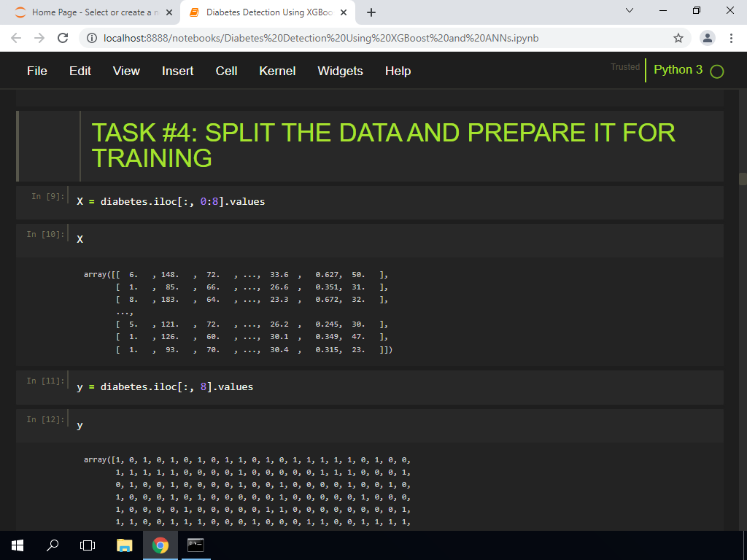Click output row starting with 6., 148.

tap(236, 275)
